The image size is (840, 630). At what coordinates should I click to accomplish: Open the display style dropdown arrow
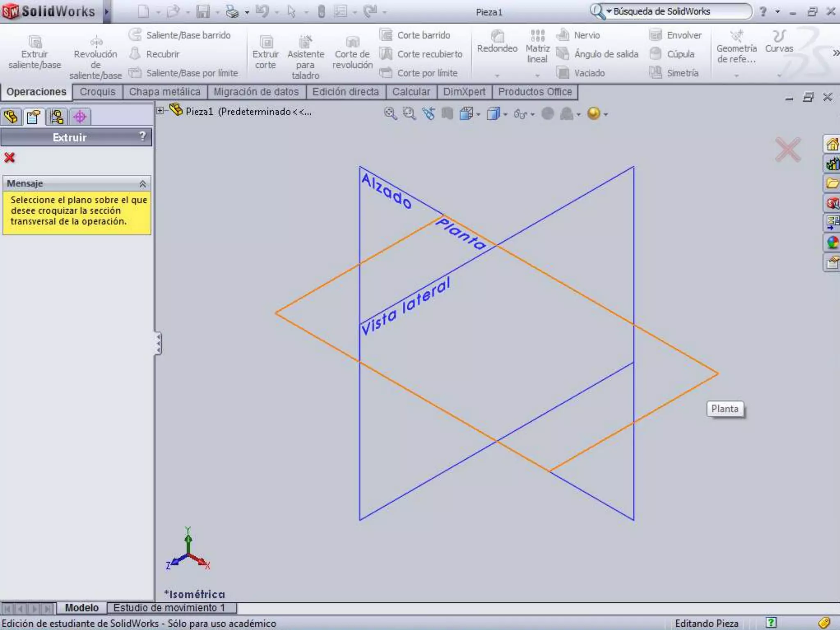click(x=505, y=114)
